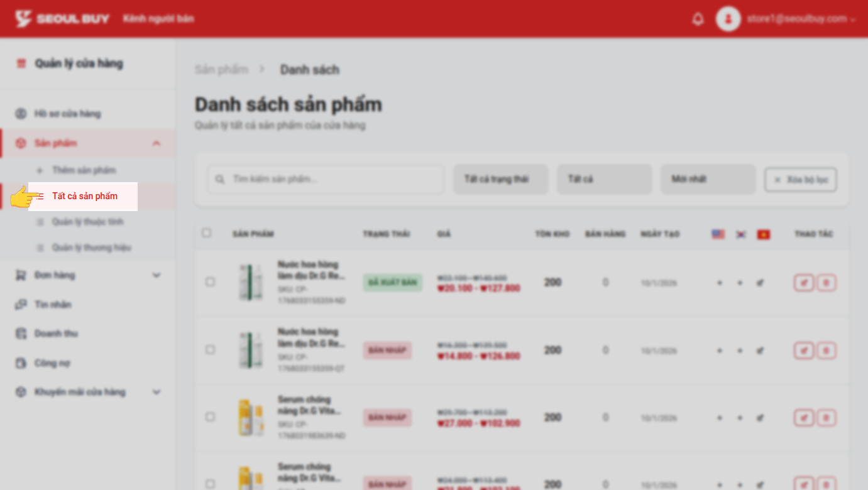Click the first product thumbnail image
This screenshot has width=868, height=490.
tap(250, 283)
